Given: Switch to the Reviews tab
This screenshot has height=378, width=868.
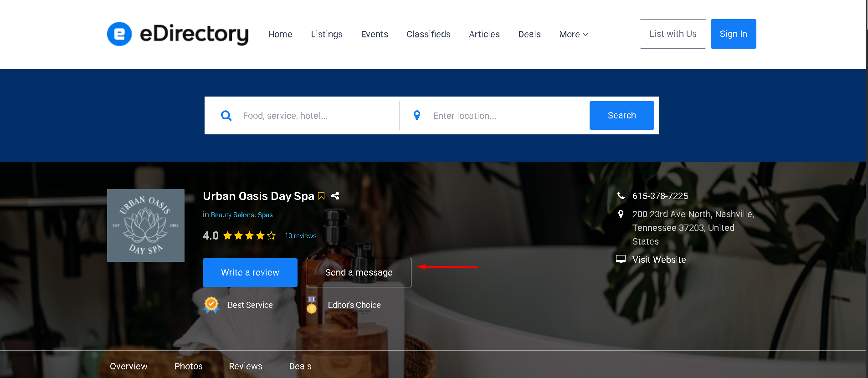Looking at the screenshot, I should 246,366.
